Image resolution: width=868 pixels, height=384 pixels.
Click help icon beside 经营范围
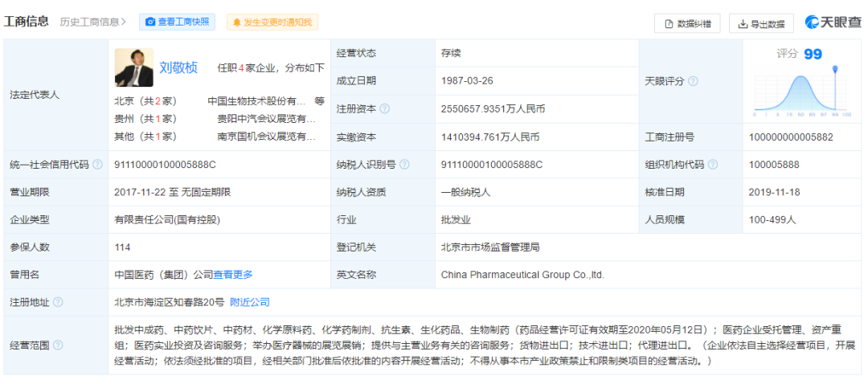tap(58, 345)
